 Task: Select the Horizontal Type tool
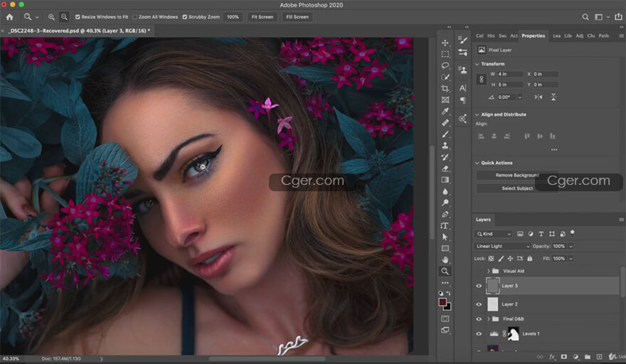[x=445, y=225]
